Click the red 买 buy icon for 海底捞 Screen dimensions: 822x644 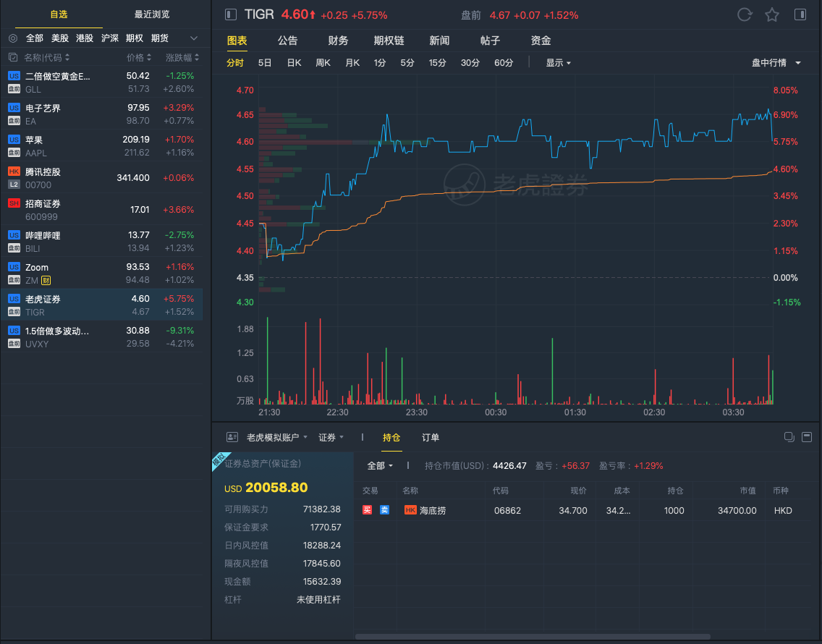(x=367, y=509)
